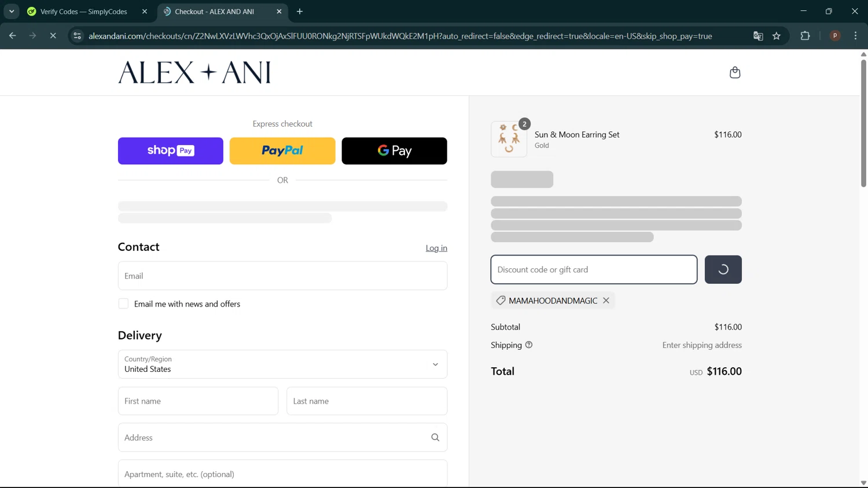Click the scrollbar down arrow
This screenshot has width=868, height=488.
tap(863, 483)
